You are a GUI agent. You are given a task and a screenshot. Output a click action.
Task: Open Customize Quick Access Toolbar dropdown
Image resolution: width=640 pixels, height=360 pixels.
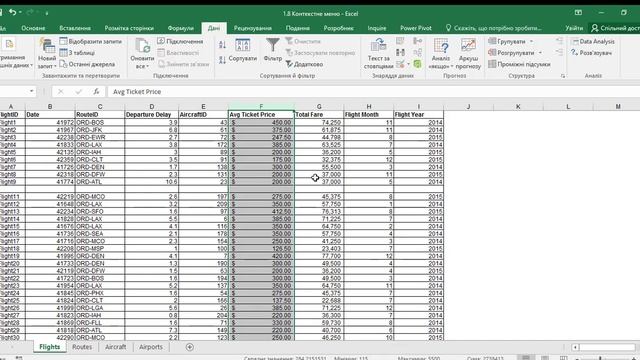click(47, 13)
